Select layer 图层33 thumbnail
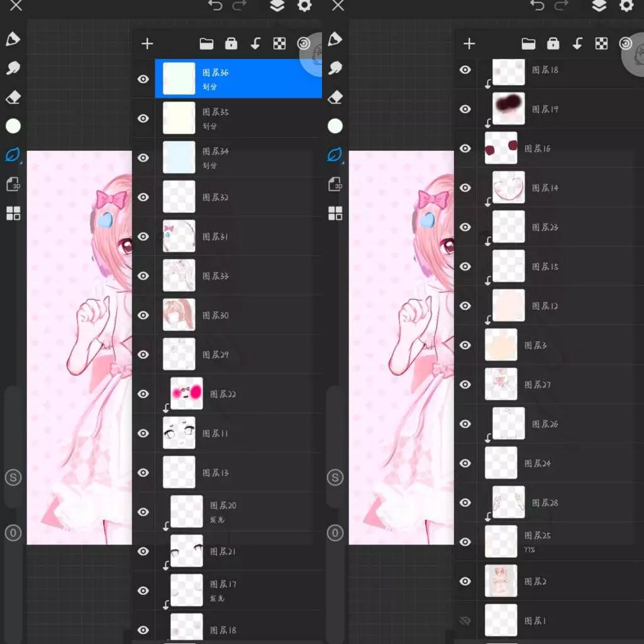The height and width of the screenshot is (644, 644). tap(179, 275)
